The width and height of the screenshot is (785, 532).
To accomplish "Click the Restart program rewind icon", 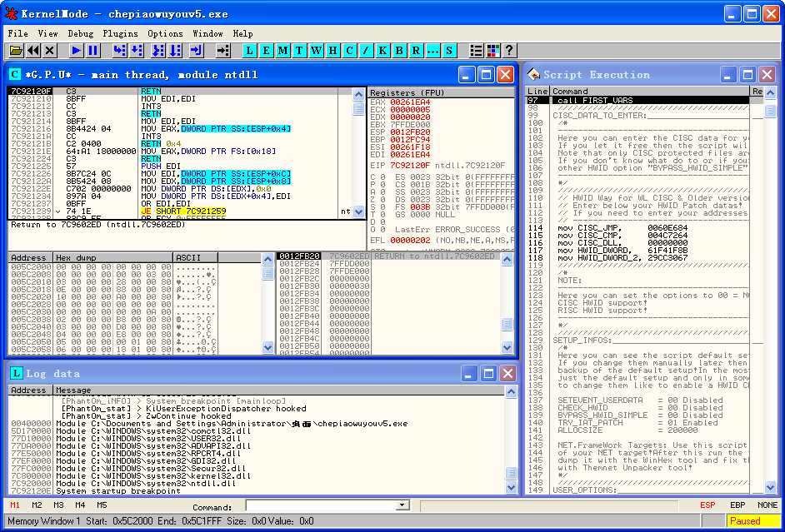I will pos(33,51).
